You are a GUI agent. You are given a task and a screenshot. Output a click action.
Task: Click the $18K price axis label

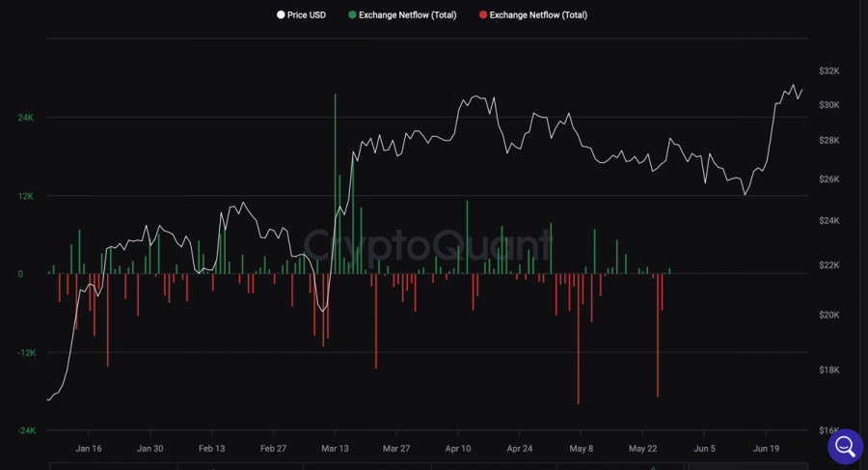pos(829,370)
